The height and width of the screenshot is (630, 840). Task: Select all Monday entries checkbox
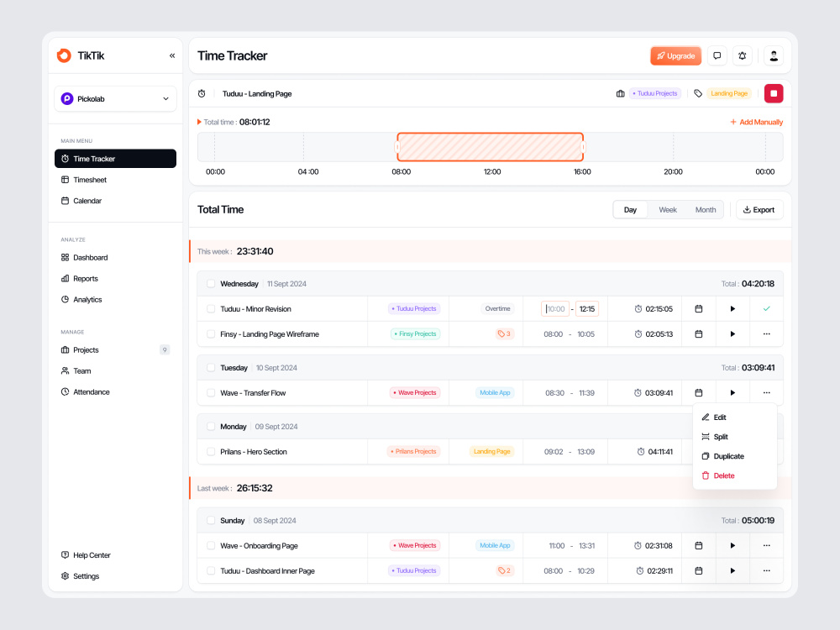(211, 427)
